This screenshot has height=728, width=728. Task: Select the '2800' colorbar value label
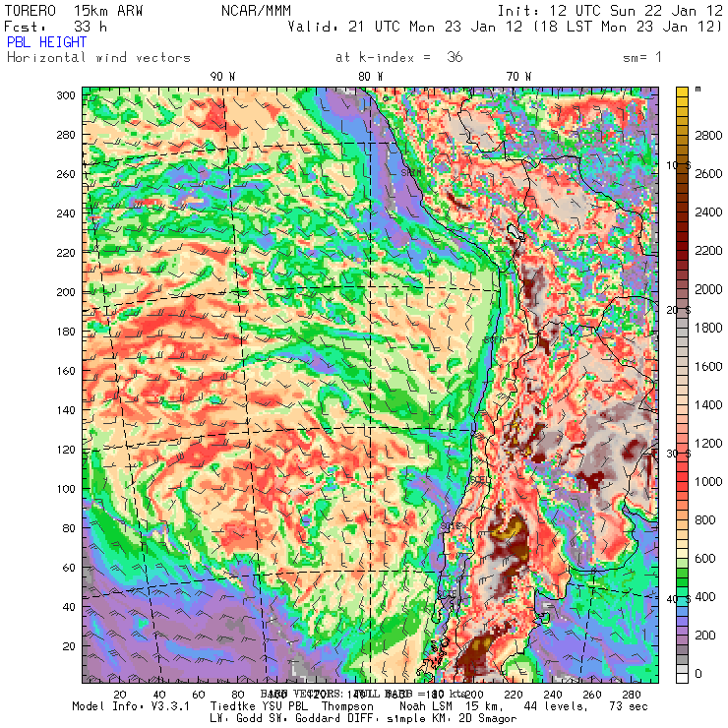pyautogui.click(x=708, y=136)
